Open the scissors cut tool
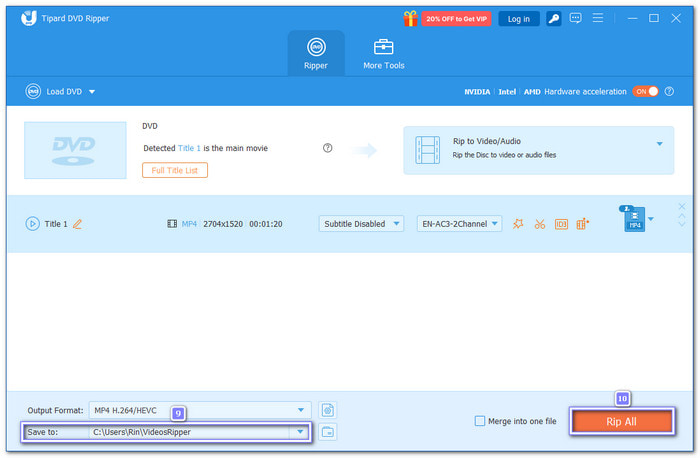The width and height of the screenshot is (700, 458). (x=540, y=224)
